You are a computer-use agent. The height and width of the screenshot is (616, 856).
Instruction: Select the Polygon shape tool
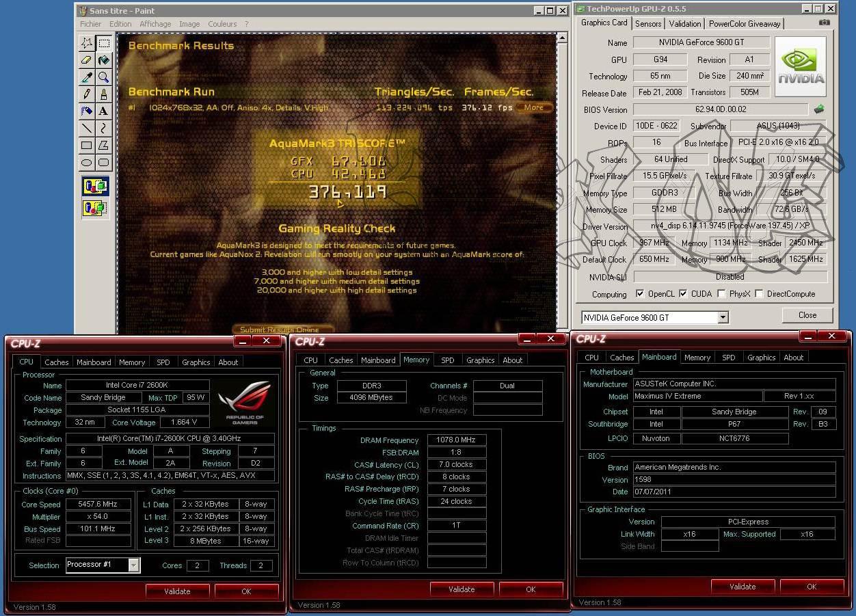pos(104,145)
